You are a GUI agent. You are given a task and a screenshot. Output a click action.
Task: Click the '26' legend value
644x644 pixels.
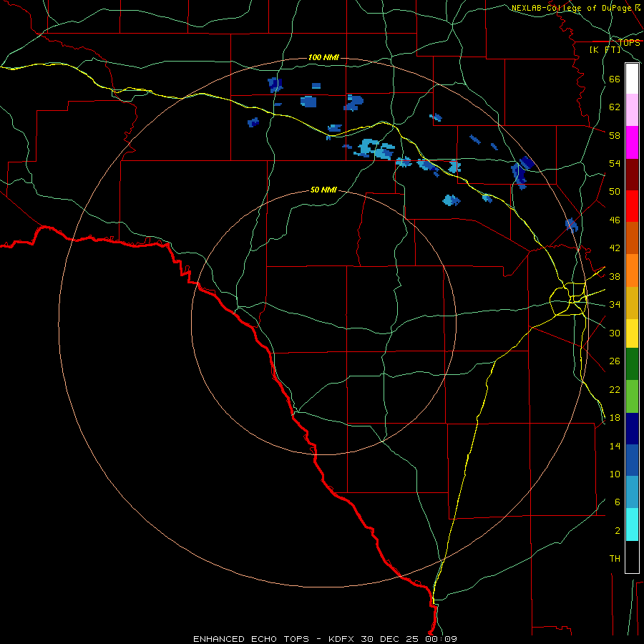tap(615, 361)
